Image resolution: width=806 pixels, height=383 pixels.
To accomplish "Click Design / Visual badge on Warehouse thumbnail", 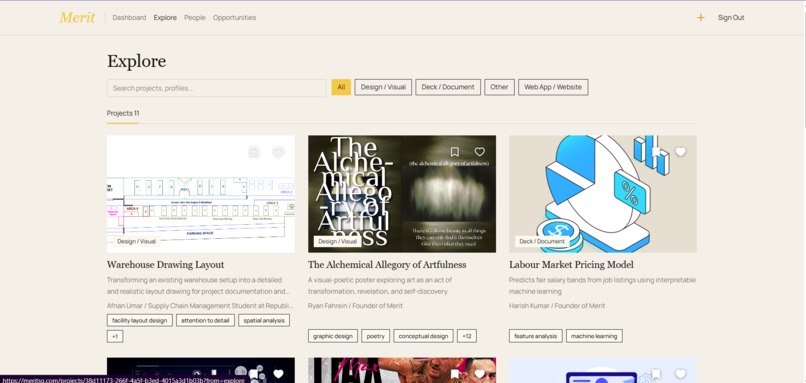I will coord(136,241).
